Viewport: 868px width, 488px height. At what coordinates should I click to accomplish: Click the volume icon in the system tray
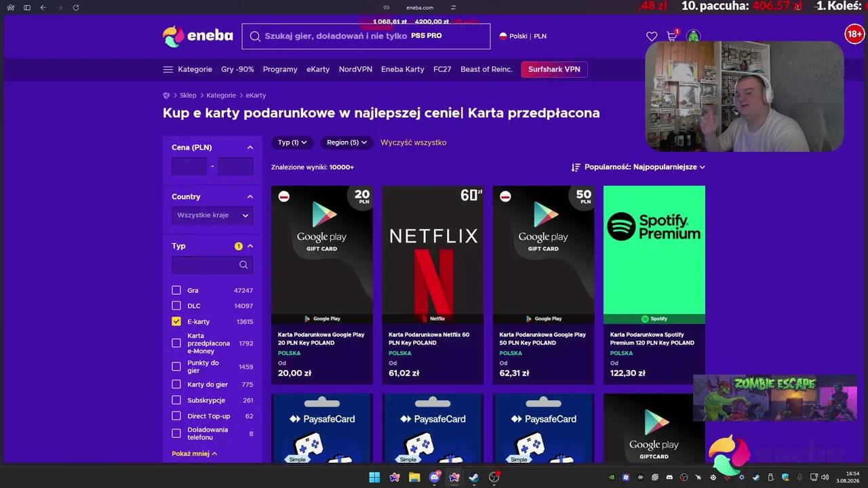click(x=825, y=477)
